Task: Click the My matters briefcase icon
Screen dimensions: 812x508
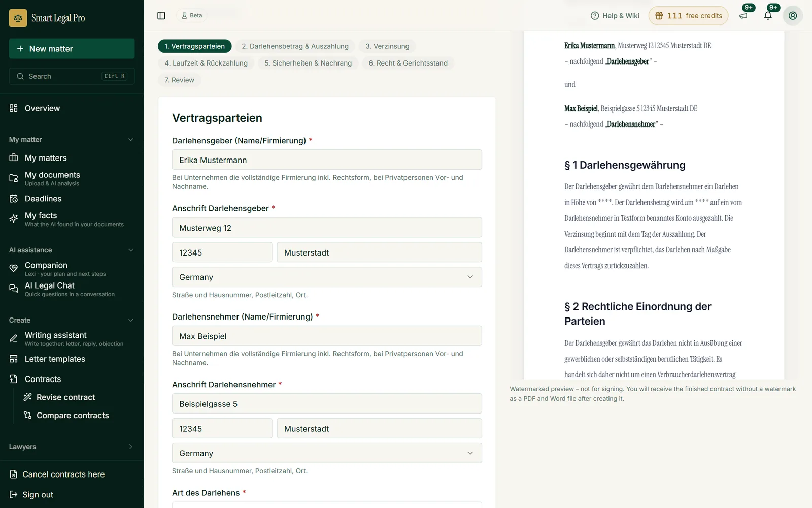Action: click(x=14, y=158)
